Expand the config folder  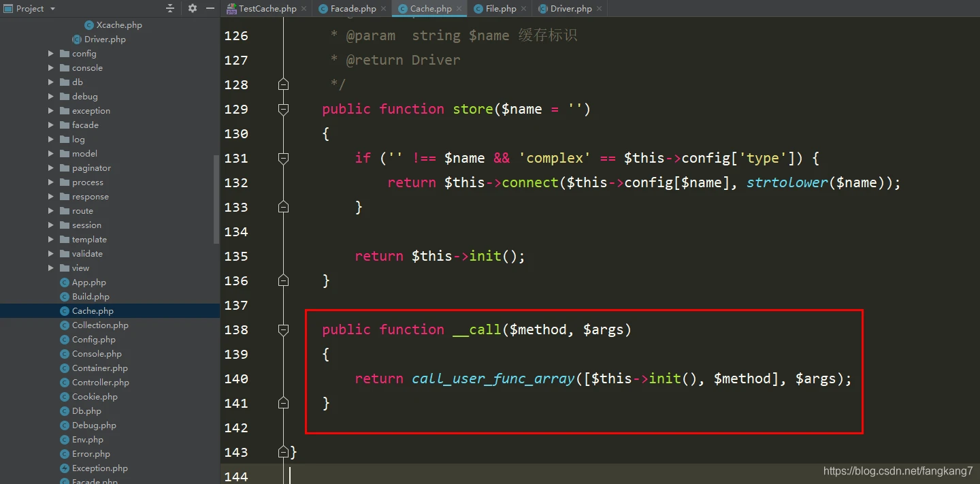[51, 54]
